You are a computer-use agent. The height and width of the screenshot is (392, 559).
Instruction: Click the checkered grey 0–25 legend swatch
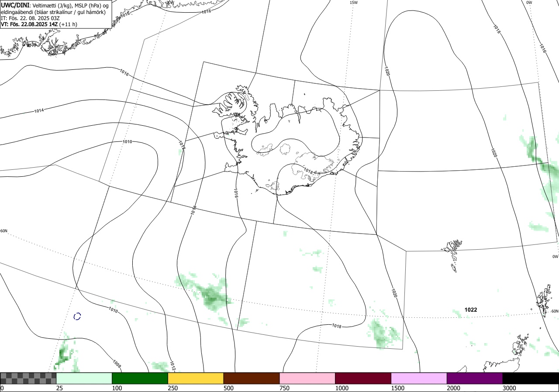[28, 378]
